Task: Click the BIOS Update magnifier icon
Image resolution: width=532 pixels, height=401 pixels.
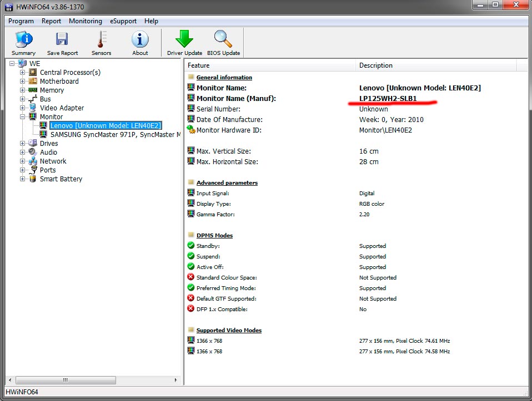Action: (223, 39)
